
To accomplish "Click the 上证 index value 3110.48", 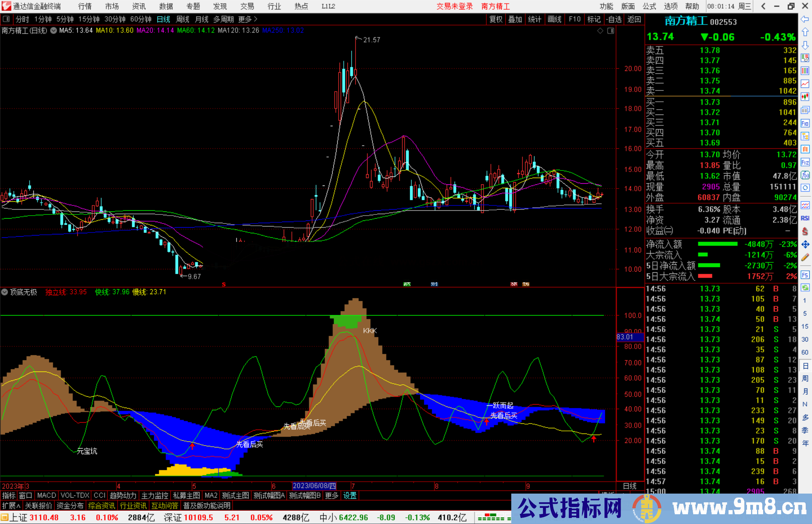I will pyautogui.click(x=44, y=518).
